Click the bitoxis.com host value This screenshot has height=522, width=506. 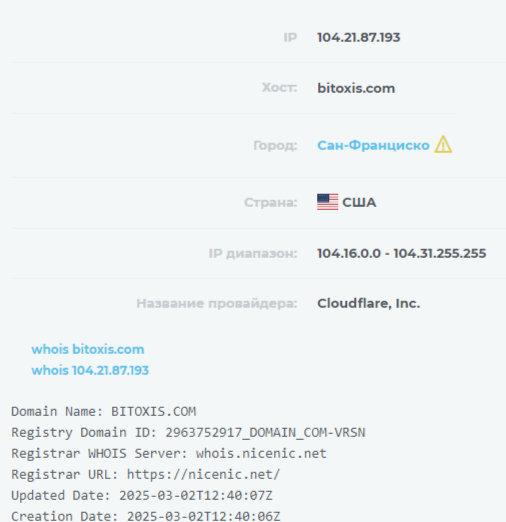click(356, 88)
